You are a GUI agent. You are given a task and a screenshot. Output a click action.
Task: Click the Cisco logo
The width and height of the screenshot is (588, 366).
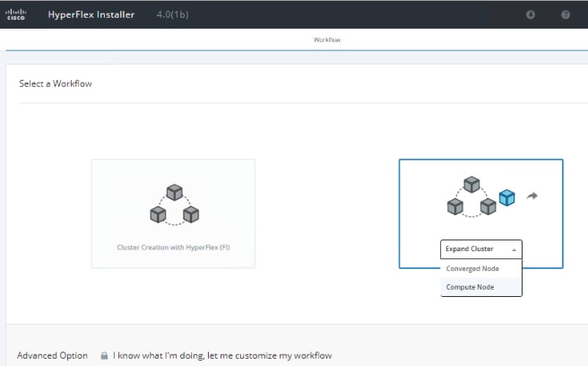click(x=15, y=14)
